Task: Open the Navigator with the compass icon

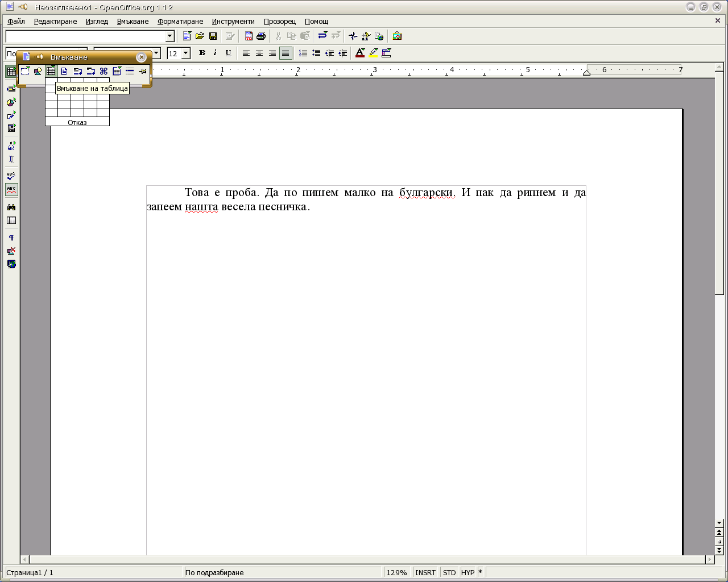Action: pos(353,36)
